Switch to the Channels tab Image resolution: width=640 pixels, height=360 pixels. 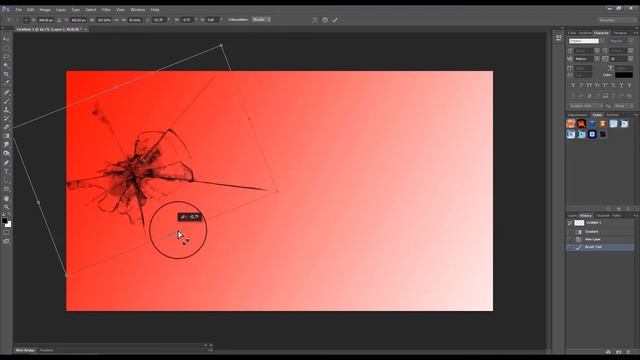coord(602,216)
